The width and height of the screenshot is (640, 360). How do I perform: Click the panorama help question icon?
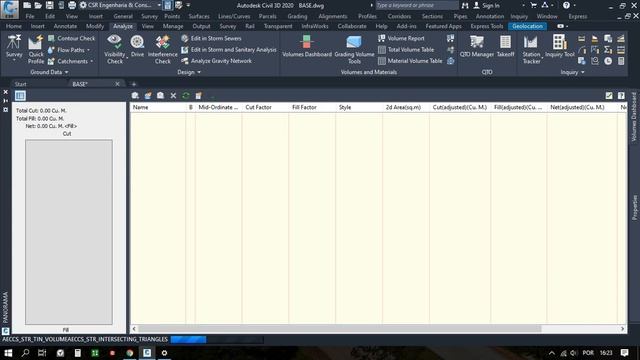pos(621,96)
